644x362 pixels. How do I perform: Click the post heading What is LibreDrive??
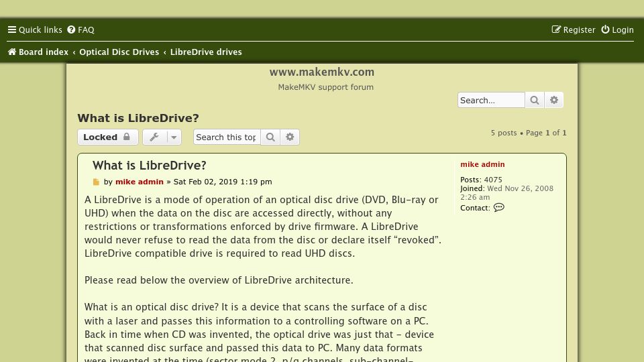[x=150, y=166]
